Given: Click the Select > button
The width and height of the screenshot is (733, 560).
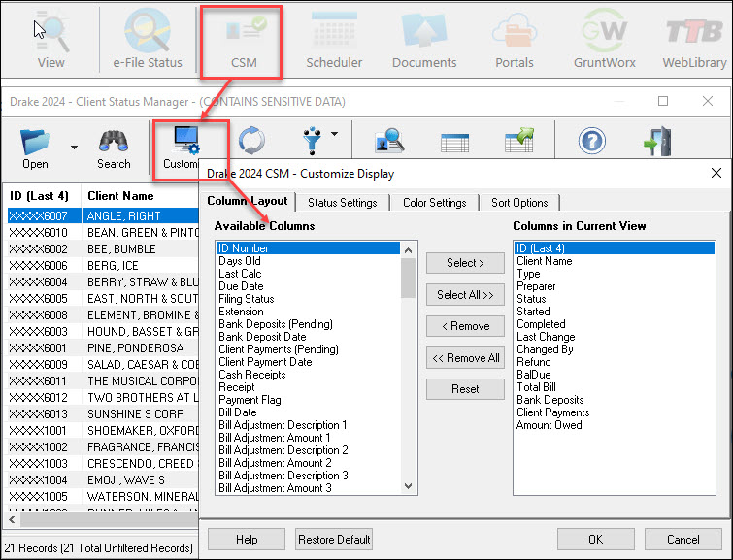Looking at the screenshot, I should 465,263.
